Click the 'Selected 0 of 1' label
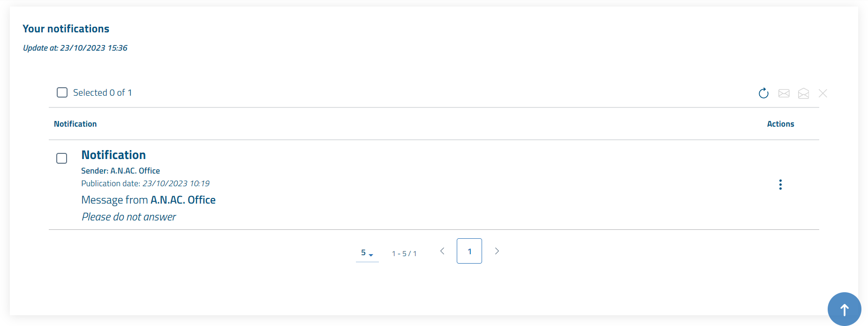The height and width of the screenshot is (326, 868). tap(102, 93)
